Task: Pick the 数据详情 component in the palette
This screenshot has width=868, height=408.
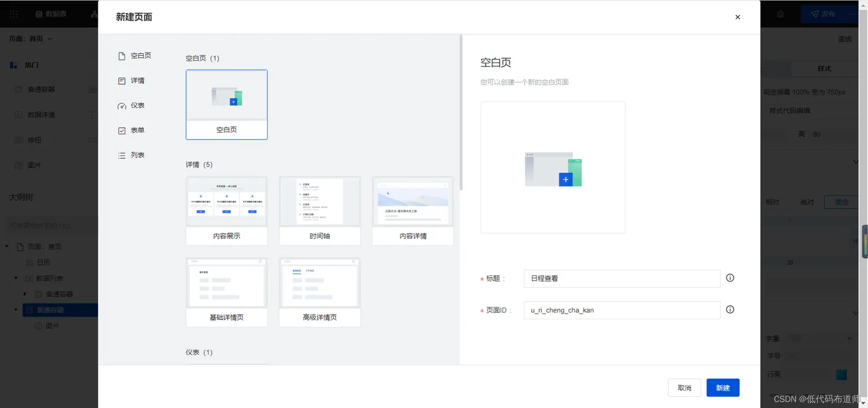Action: (35, 115)
